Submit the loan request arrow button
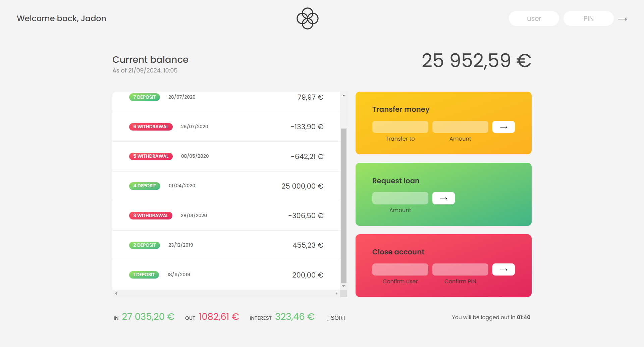The image size is (644, 347). (443, 198)
